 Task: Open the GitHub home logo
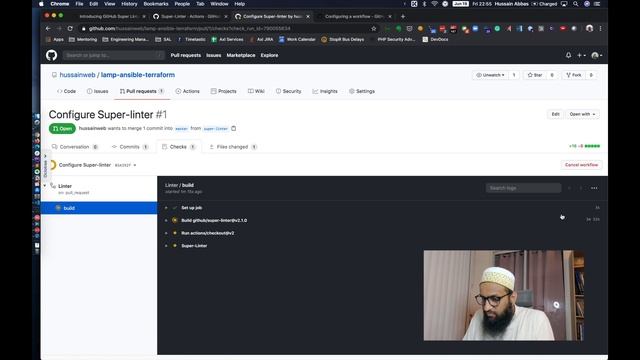pyautogui.click(x=51, y=55)
